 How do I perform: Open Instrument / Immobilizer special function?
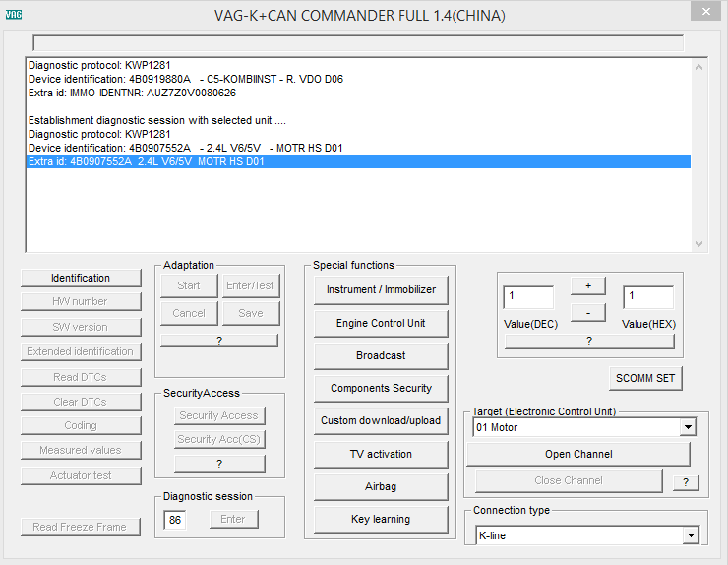381,290
